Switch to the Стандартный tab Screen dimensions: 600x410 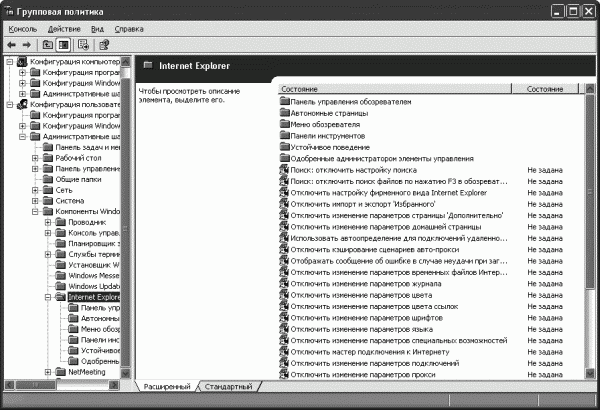click(229, 386)
